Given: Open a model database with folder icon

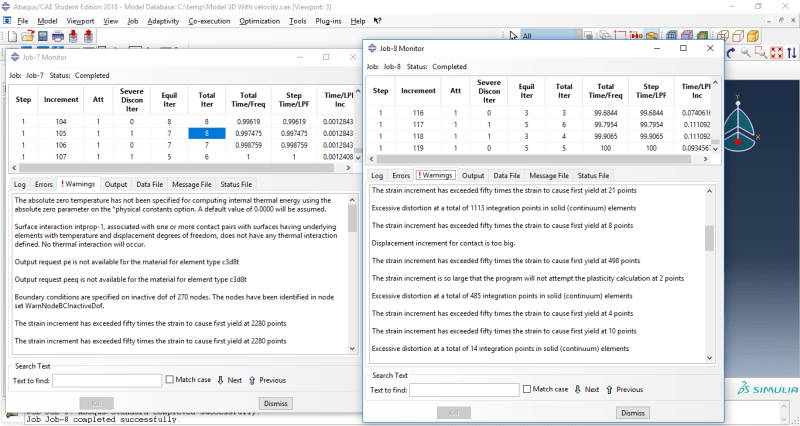Looking at the screenshot, I should (x=27, y=36).
